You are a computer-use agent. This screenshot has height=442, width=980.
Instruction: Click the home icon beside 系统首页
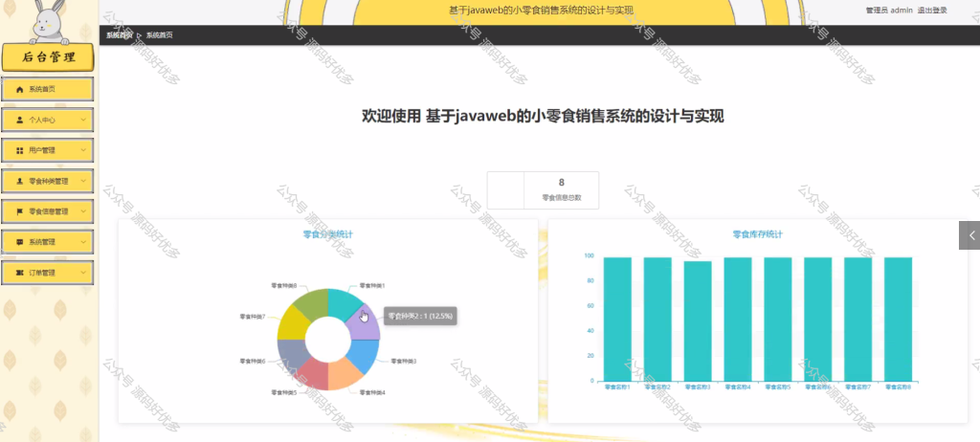pyautogui.click(x=19, y=89)
